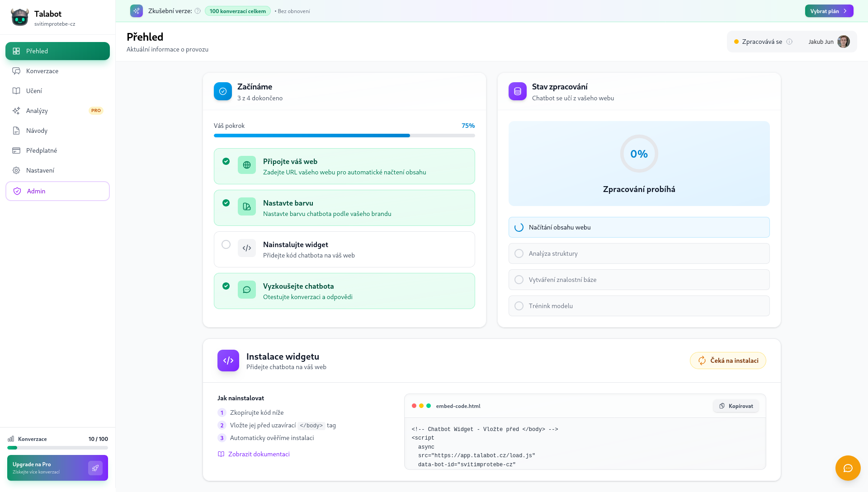
Task: Open the Zobrazit dokumentaci link
Action: click(x=259, y=454)
